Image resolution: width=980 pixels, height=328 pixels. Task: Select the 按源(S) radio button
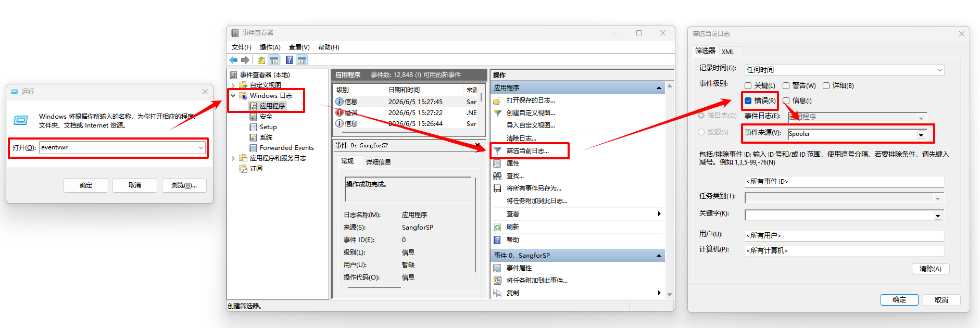(x=701, y=132)
